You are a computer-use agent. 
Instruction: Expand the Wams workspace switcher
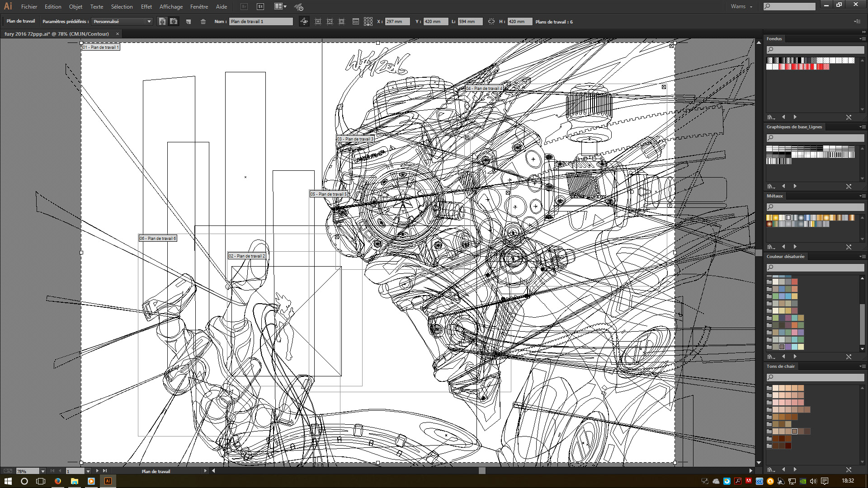click(742, 7)
